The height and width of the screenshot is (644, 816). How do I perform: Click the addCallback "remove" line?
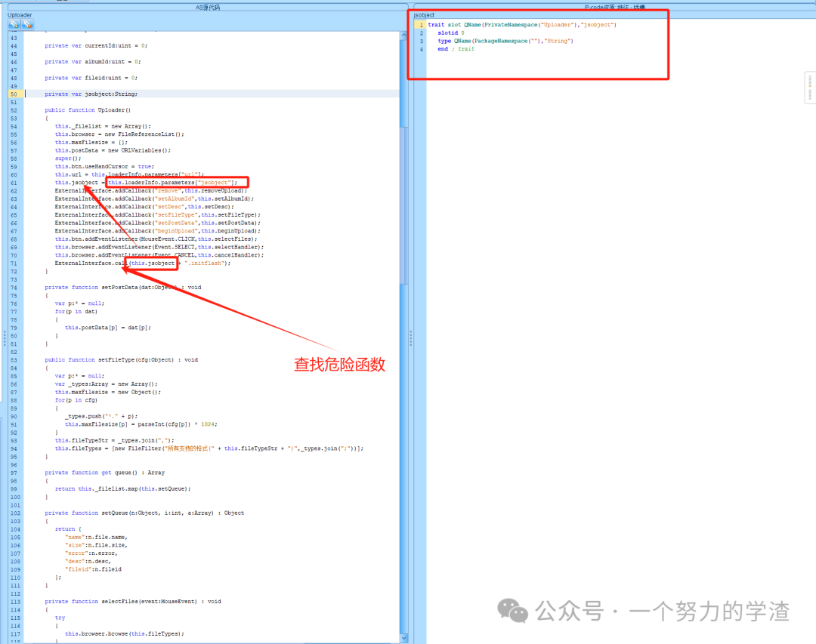click(x=151, y=191)
